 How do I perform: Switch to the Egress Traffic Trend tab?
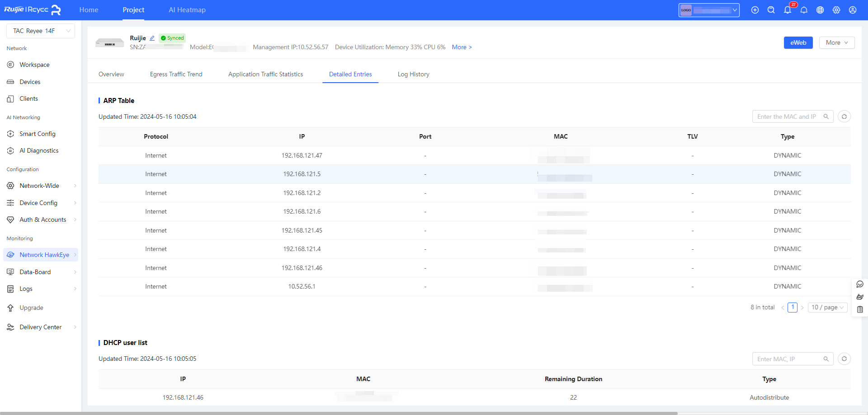click(176, 74)
